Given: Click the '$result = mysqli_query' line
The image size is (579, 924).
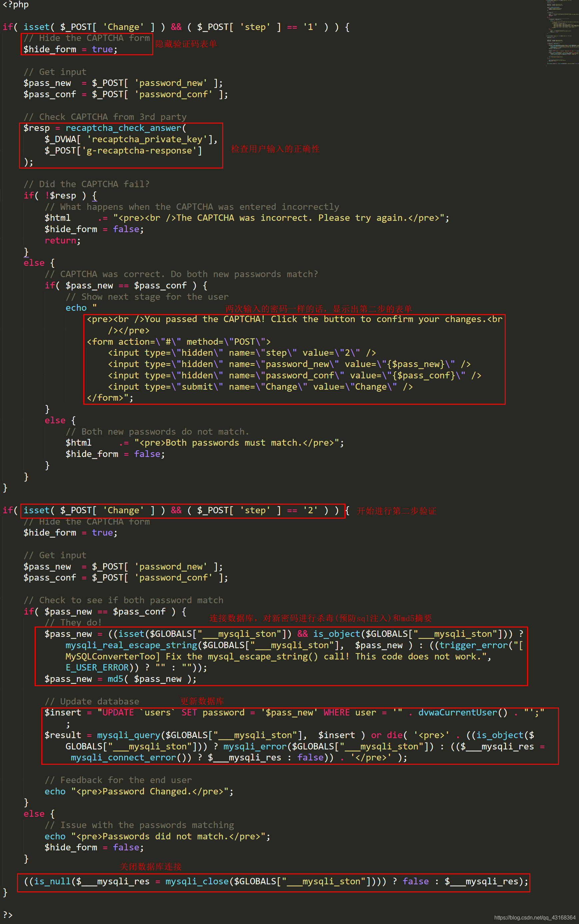Looking at the screenshot, I should [289, 735].
